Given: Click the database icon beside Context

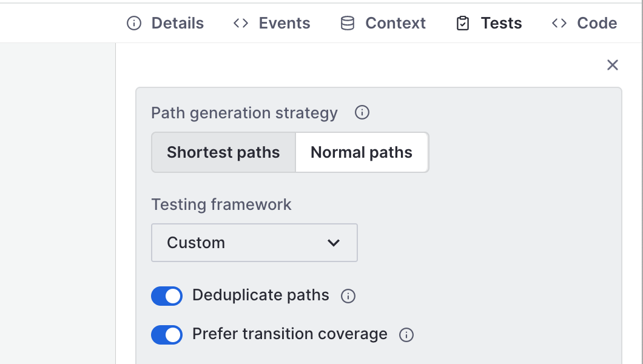Looking at the screenshot, I should [347, 23].
